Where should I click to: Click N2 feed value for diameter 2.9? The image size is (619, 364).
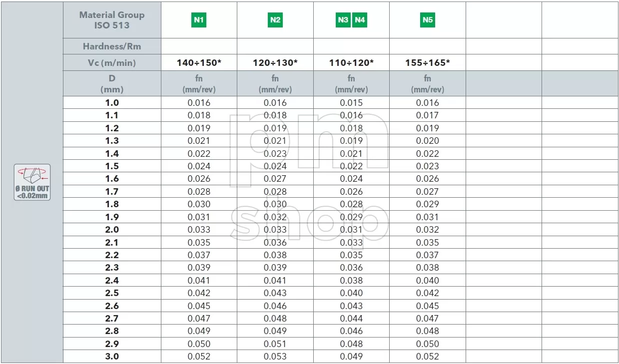(275, 344)
